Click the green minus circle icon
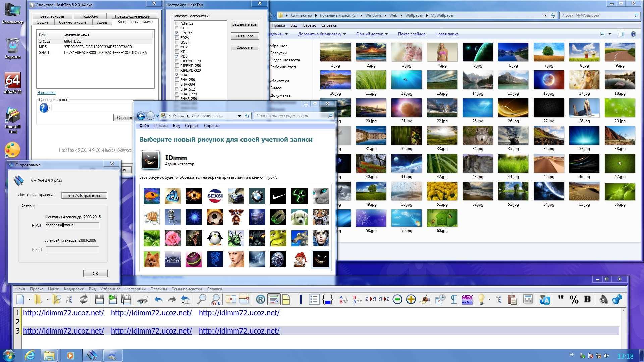 pos(397,299)
